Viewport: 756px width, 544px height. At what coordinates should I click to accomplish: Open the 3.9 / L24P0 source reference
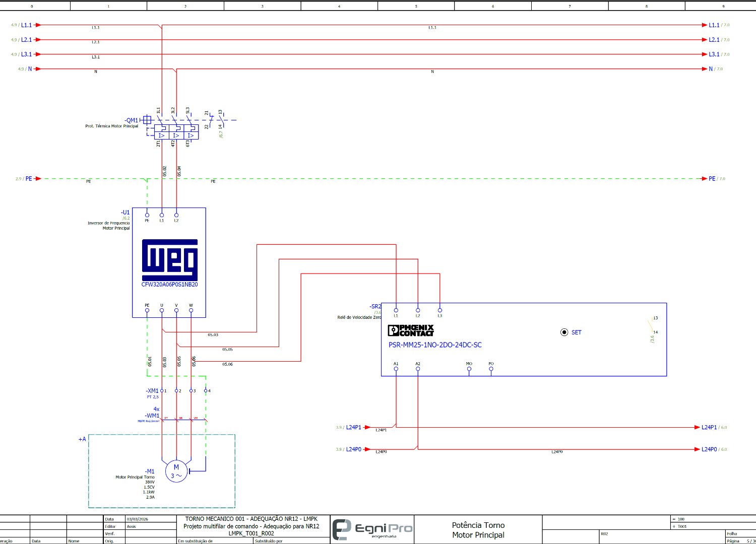tap(349, 449)
